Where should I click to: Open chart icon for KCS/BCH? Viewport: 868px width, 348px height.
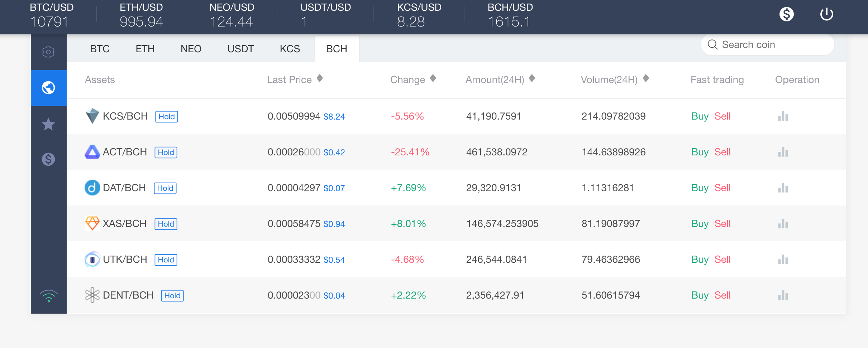(x=783, y=116)
